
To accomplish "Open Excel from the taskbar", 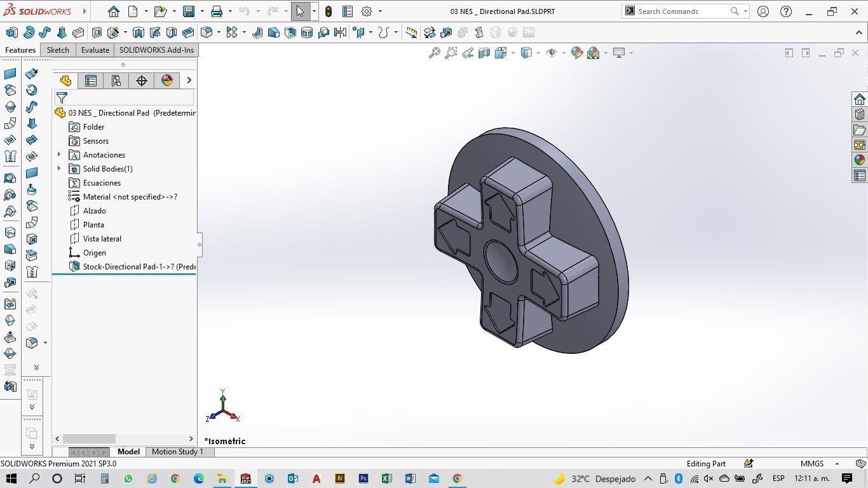I will point(387,478).
